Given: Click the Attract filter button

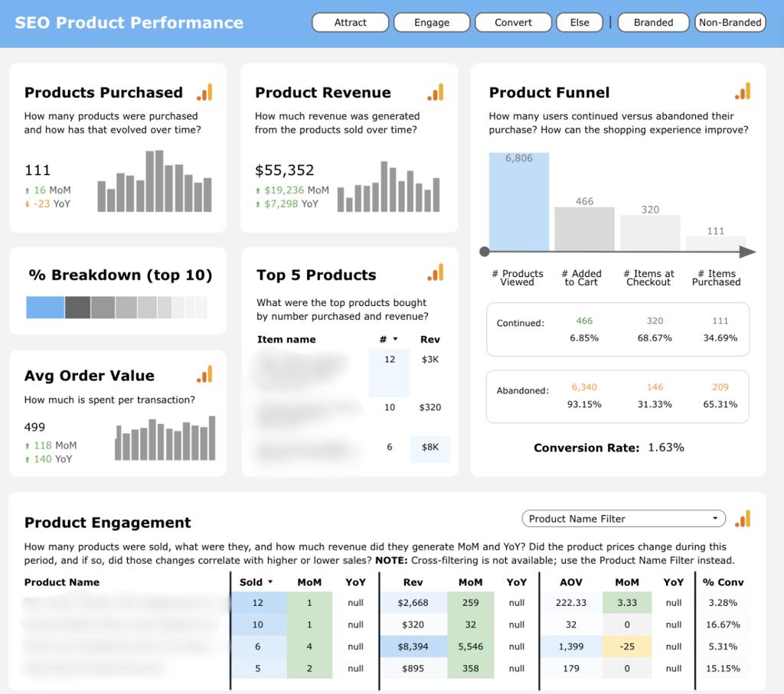Looking at the screenshot, I should 350,22.
